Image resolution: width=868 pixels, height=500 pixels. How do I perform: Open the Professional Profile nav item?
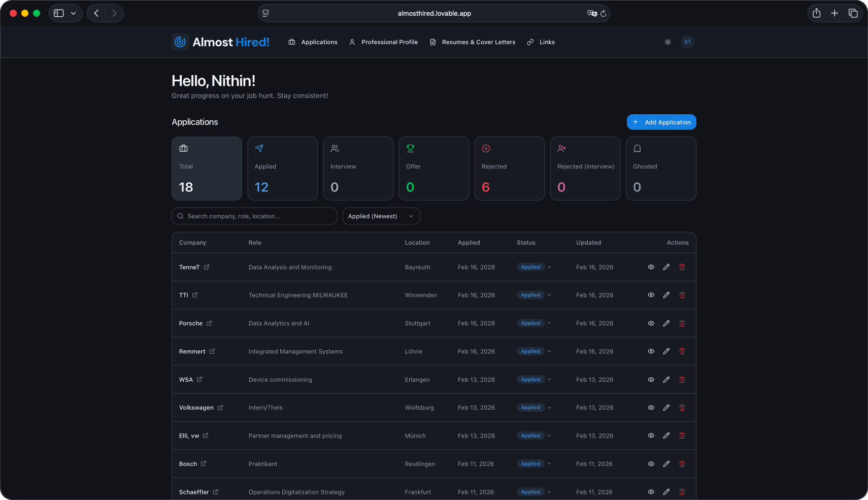(384, 42)
